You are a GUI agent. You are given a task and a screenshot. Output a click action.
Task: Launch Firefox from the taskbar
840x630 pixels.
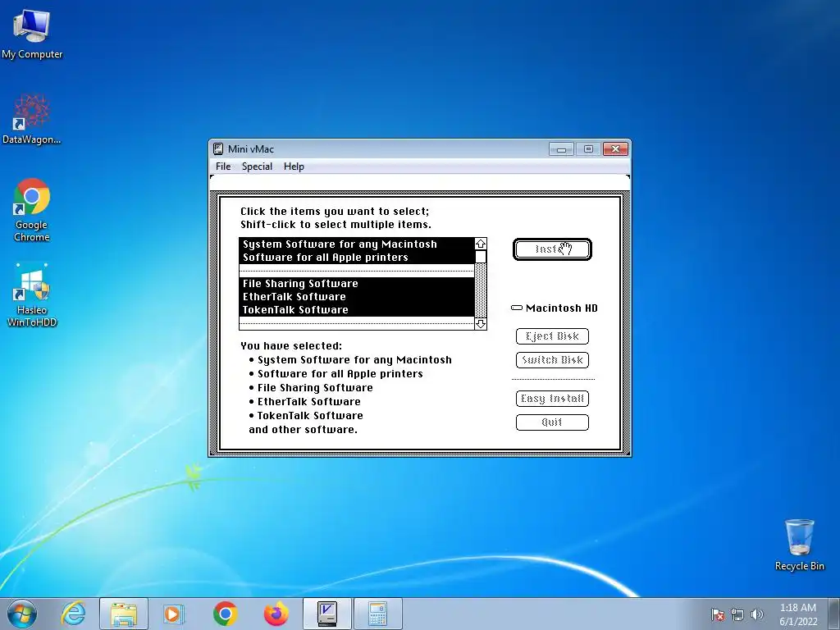[x=276, y=614]
